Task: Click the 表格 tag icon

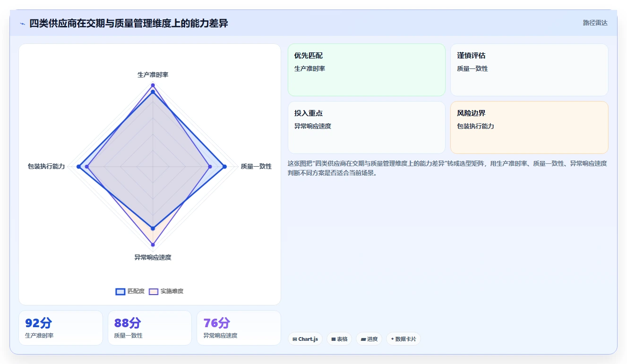Action: point(334,339)
